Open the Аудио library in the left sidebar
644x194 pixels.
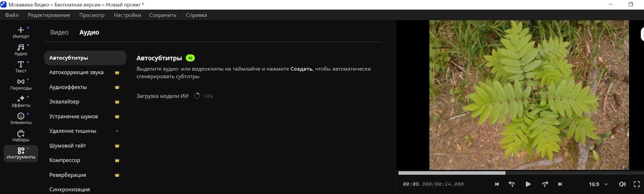[x=21, y=49]
